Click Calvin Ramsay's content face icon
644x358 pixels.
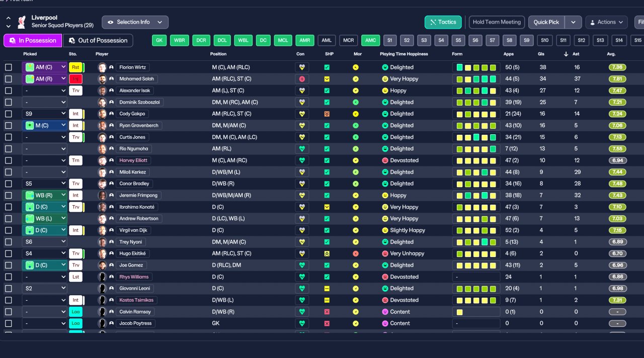point(385,312)
